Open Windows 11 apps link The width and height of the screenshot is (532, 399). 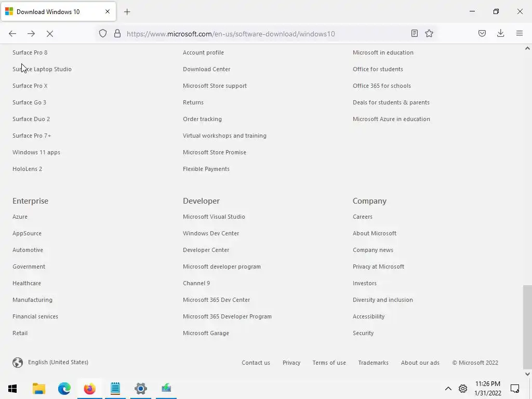click(x=36, y=152)
